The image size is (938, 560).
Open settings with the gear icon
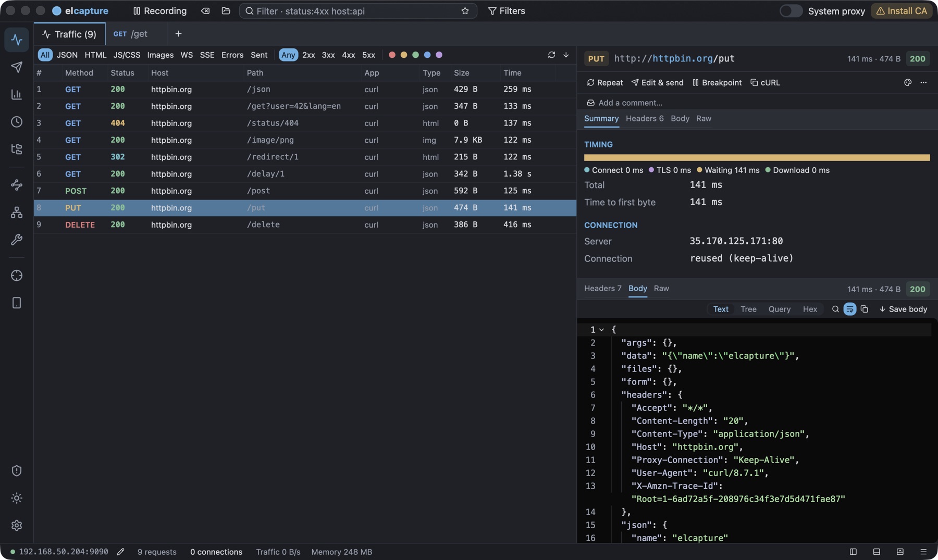[17, 526]
